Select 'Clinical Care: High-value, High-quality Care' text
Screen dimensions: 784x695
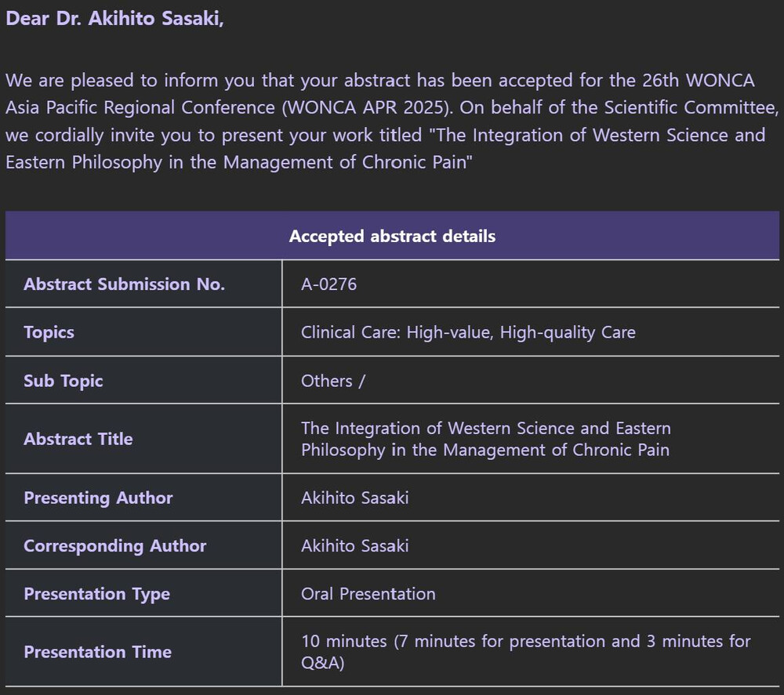pyautogui.click(x=468, y=332)
